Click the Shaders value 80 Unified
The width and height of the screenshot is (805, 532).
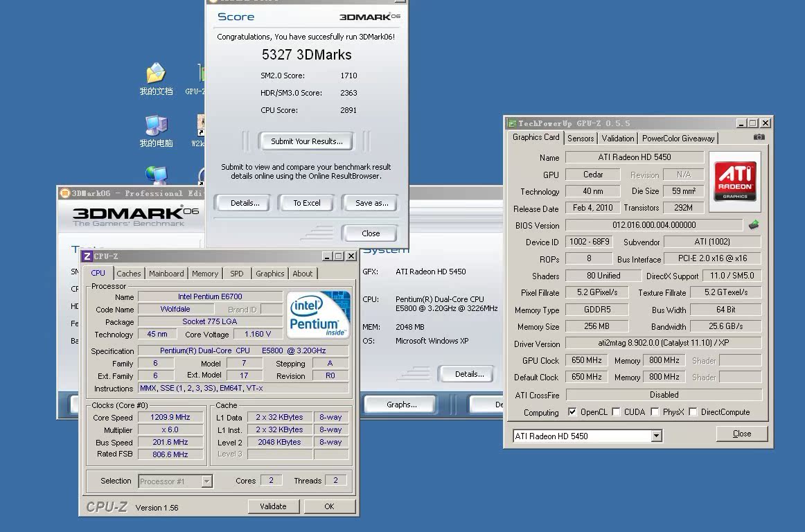click(x=603, y=276)
